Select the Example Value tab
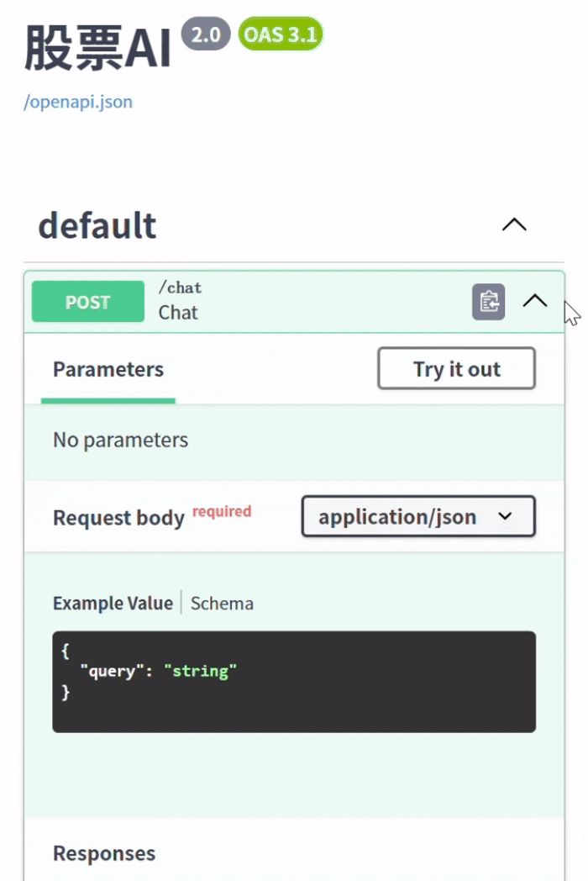 (112, 604)
